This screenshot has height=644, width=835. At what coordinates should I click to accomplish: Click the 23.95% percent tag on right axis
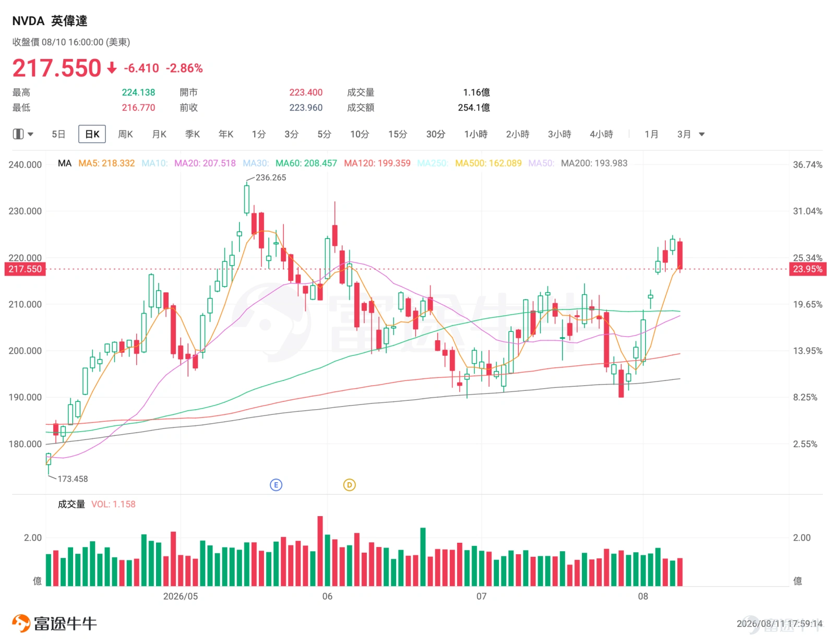(807, 269)
